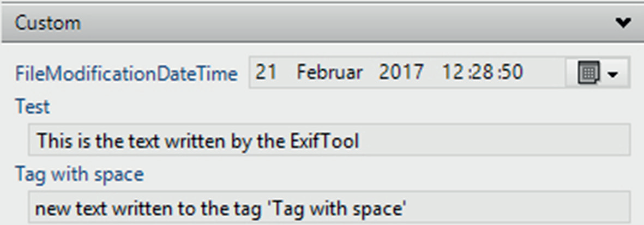Click the dropdown arrow beside the calendar icon

coord(612,74)
